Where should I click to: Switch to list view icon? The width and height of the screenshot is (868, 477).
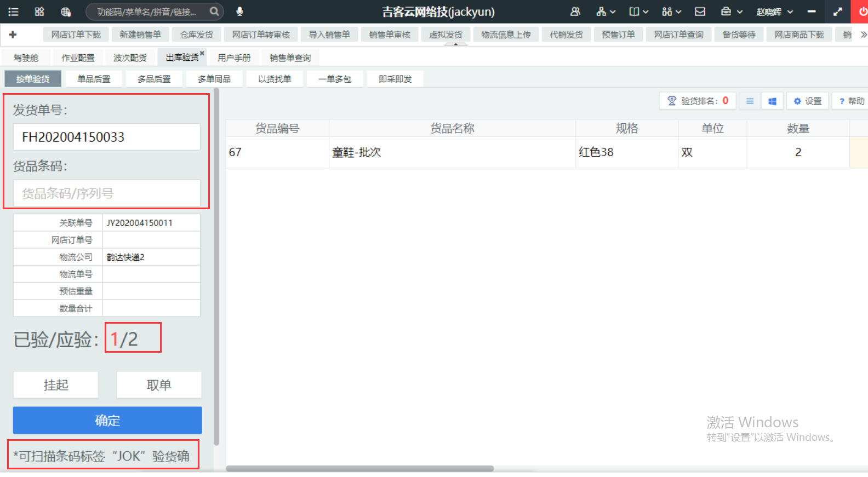[750, 101]
